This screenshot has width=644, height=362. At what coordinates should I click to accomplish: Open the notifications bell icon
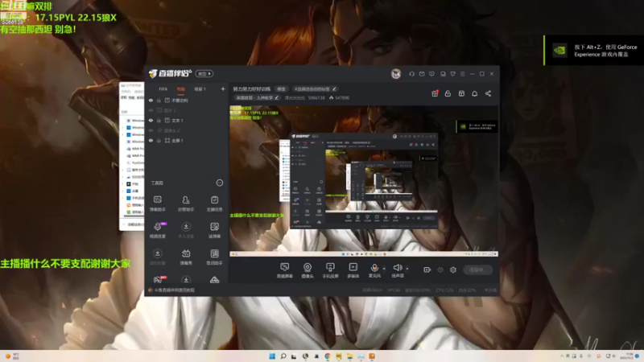click(x=475, y=93)
